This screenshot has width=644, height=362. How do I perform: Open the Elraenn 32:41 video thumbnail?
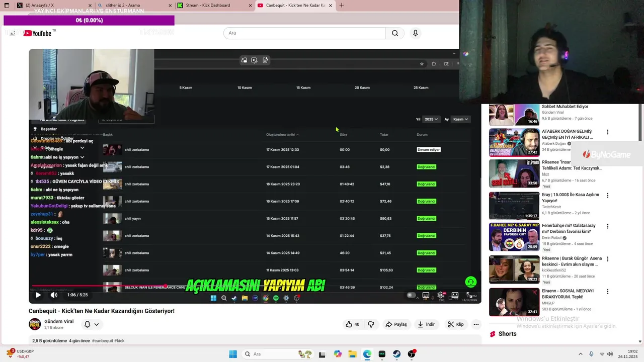pos(514,302)
